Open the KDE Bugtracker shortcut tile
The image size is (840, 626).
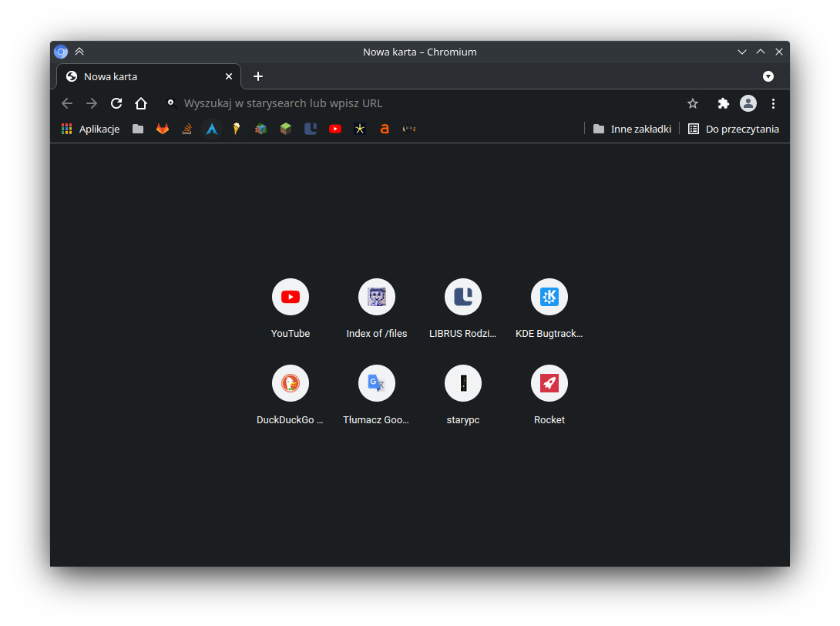pos(549,297)
